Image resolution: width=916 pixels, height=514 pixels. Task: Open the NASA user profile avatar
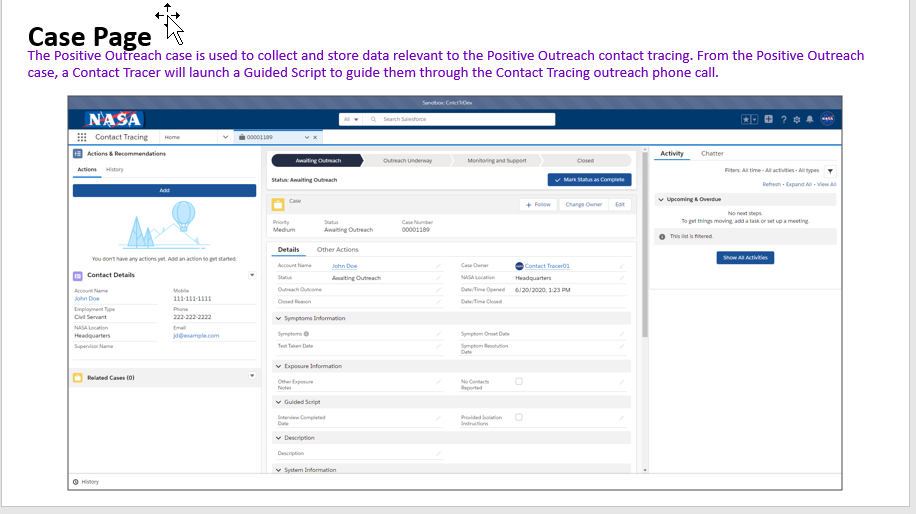coord(827,119)
